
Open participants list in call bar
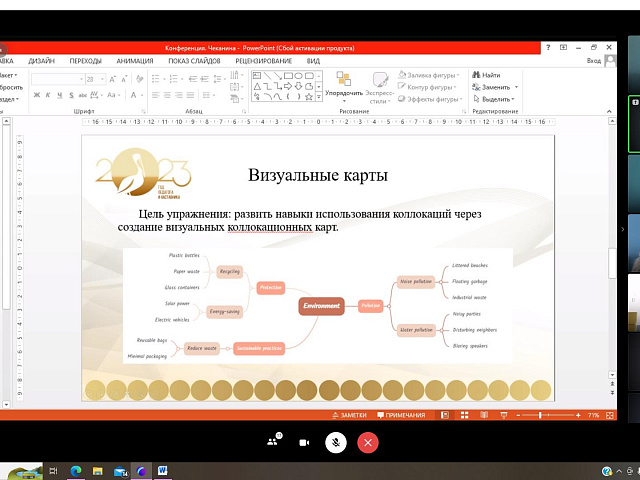point(272,441)
